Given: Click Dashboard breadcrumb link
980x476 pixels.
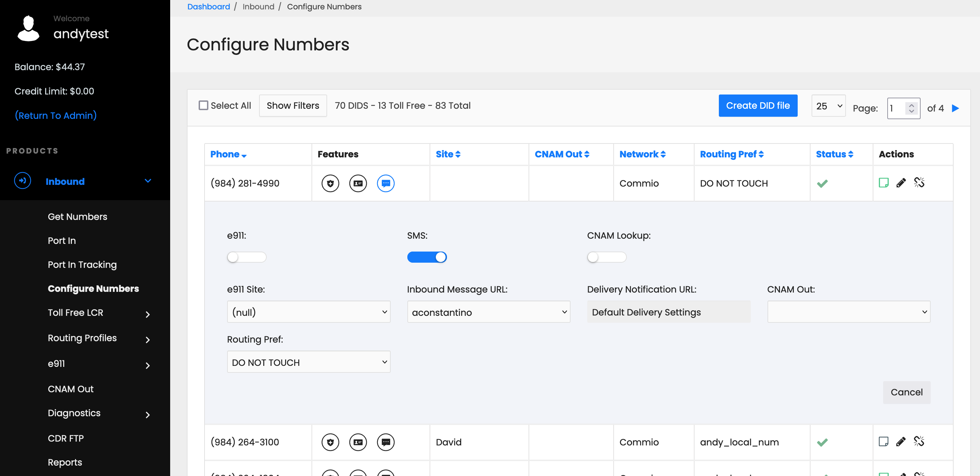Looking at the screenshot, I should (208, 7).
